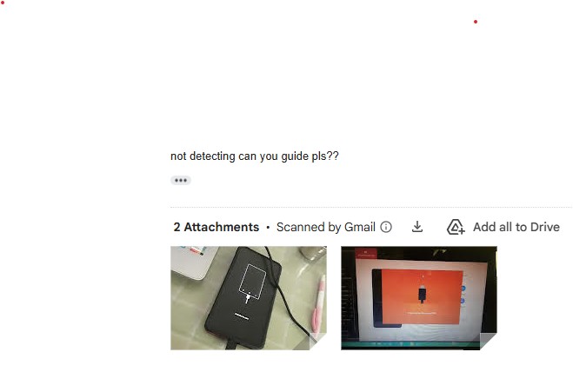
Task: Open the laptop screen photo attachment
Action: coord(419,298)
